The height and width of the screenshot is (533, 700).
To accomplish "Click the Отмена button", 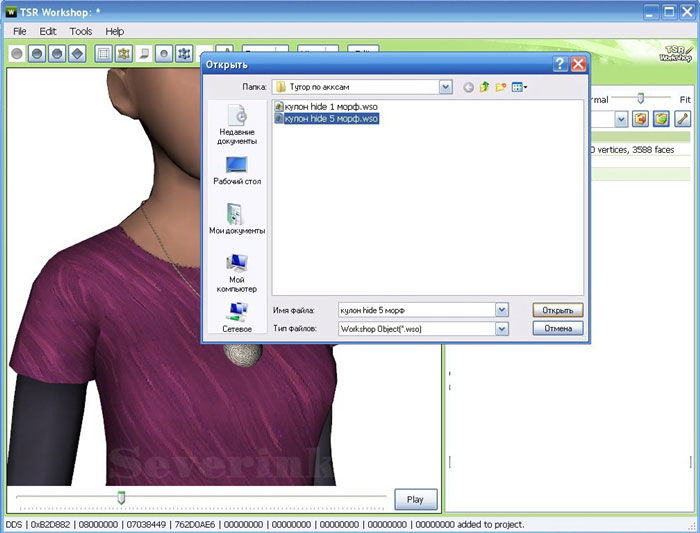I will (557, 328).
